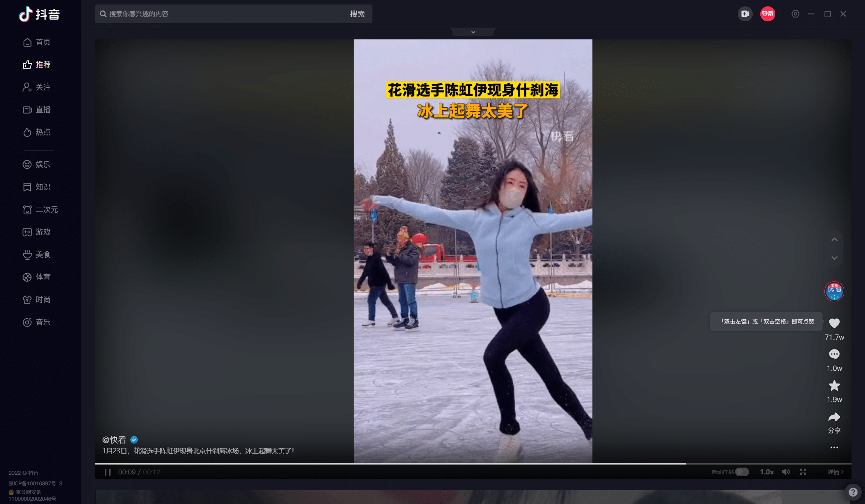Favorite the video with star icon
The image size is (865, 504).
point(834,385)
